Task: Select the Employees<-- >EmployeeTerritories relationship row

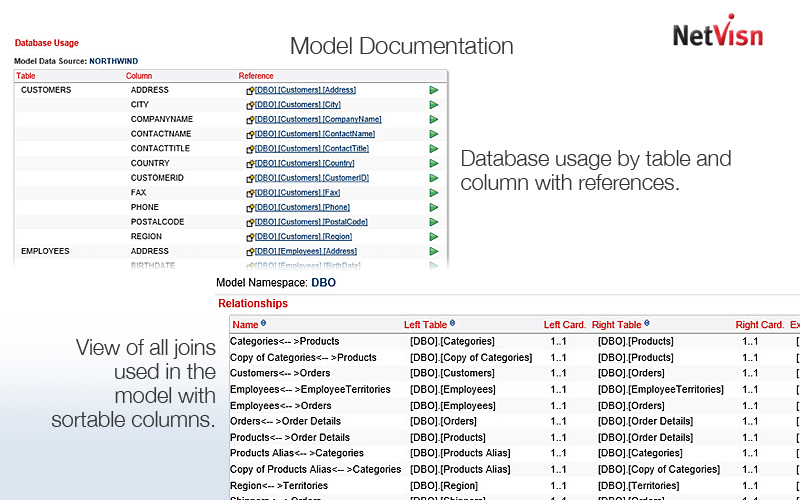Action: [514, 390]
